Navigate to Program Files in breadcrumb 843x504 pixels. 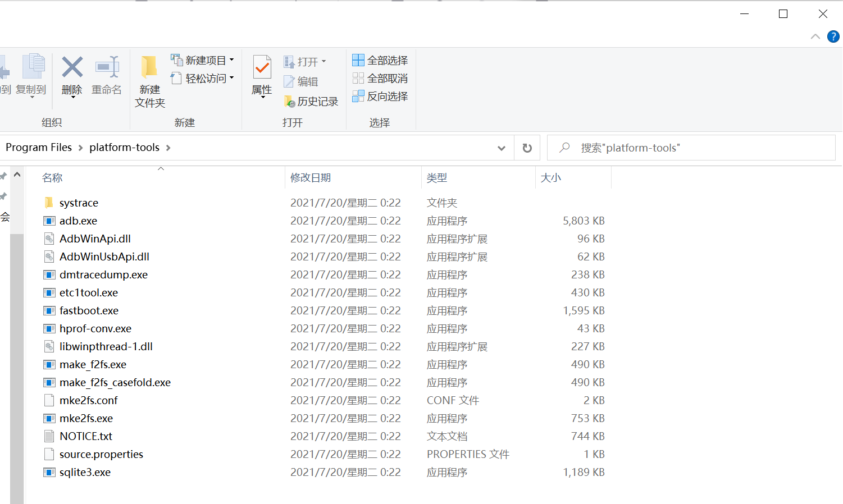(38, 147)
